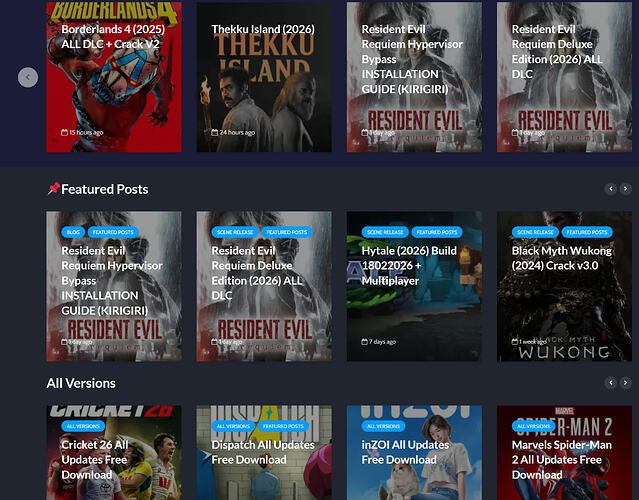Click FEATURED POSTS tag on Black Myth Wukong card
This screenshot has width=639, height=500.
pyautogui.click(x=587, y=232)
